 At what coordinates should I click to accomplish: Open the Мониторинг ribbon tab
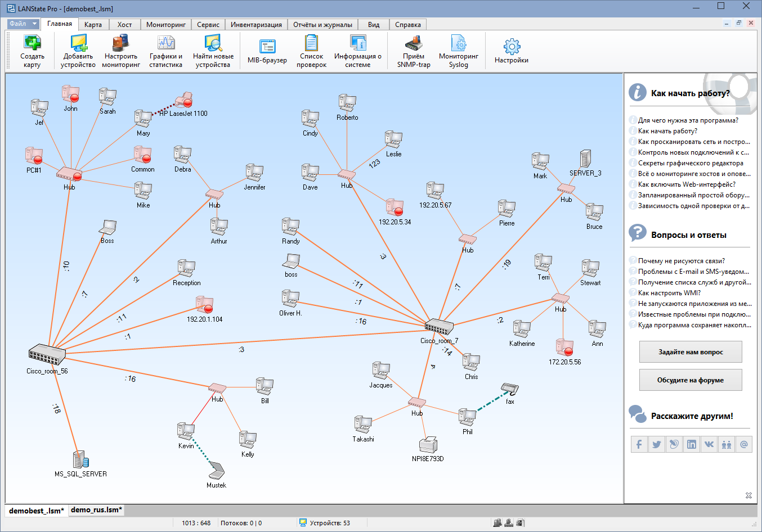[x=166, y=24]
